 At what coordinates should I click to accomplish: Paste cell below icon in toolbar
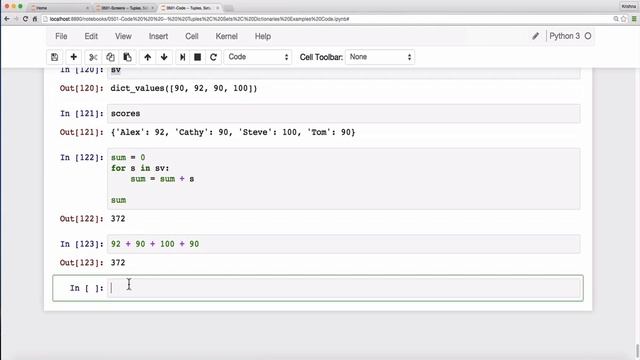pos(127,57)
